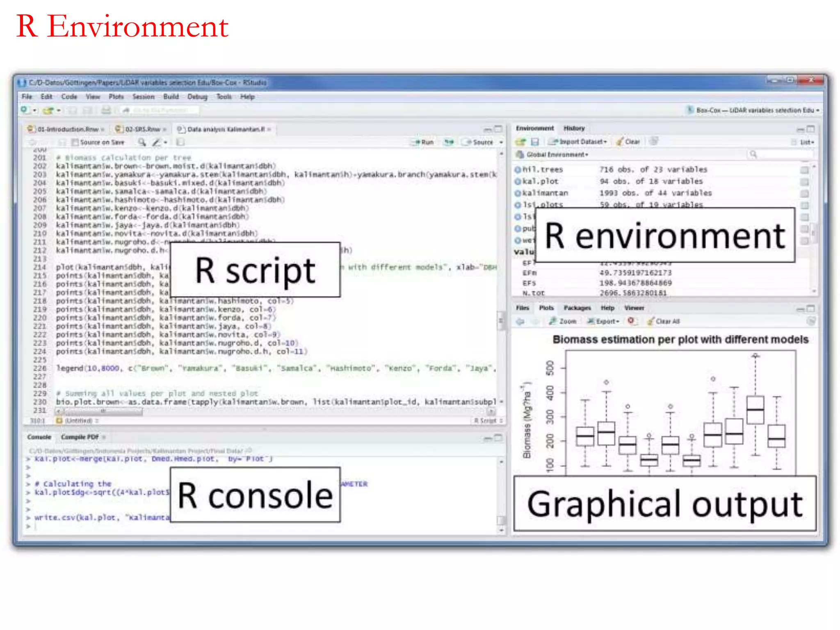Image resolution: width=840 pixels, height=630 pixels.
Task: Close the Data analysis Kalimantan.R tab
Action: 269,130
